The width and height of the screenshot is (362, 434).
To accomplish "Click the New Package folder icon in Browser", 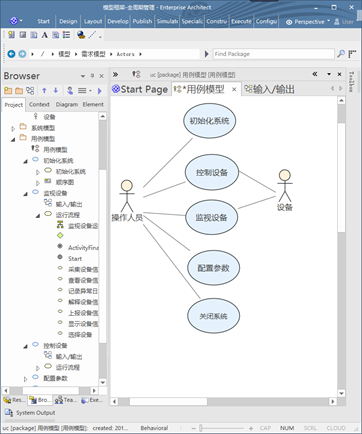I will (x=8, y=90).
